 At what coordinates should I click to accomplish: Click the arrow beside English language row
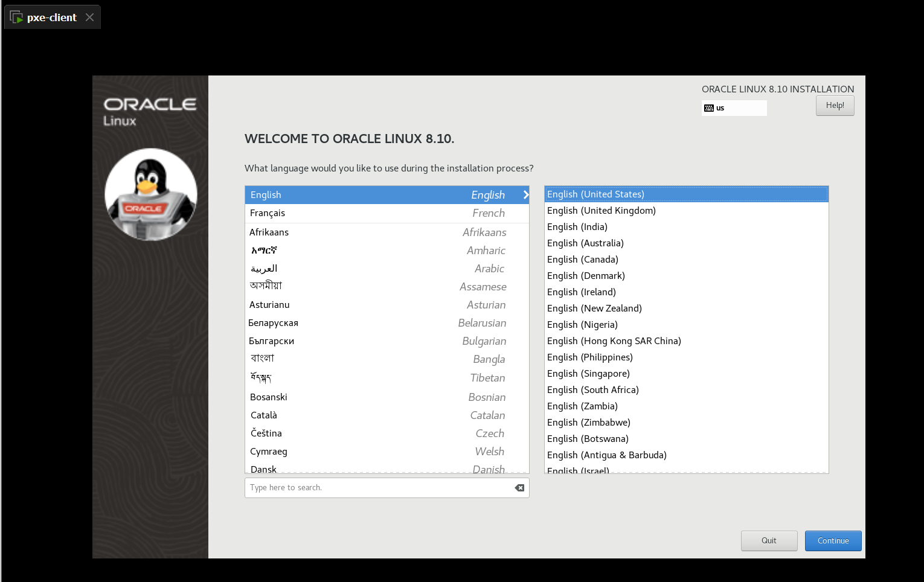(x=526, y=195)
